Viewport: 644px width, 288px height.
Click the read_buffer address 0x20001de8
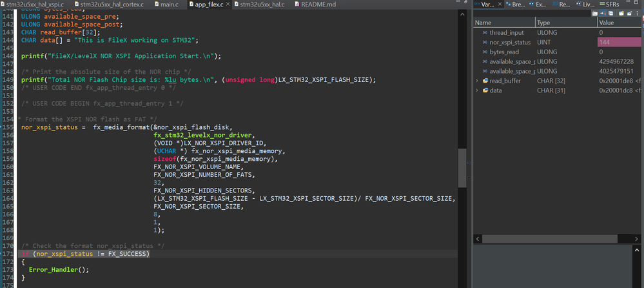pos(615,81)
